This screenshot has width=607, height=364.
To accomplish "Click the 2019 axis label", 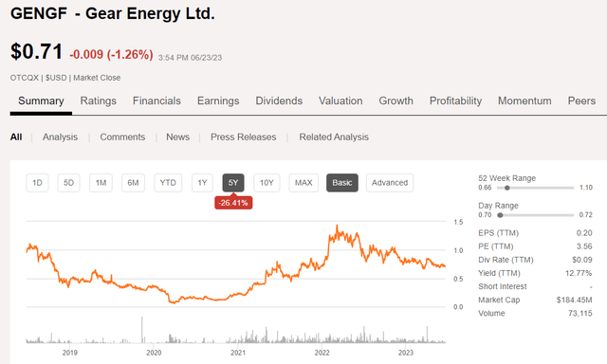I will 69,353.
